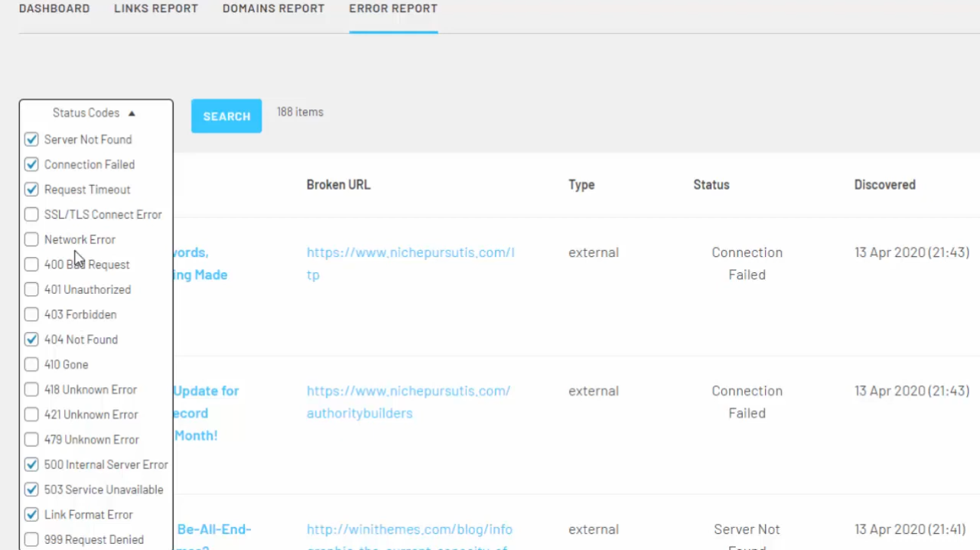980x550 pixels.
Task: Switch to the Dashboard tab
Action: click(x=54, y=9)
